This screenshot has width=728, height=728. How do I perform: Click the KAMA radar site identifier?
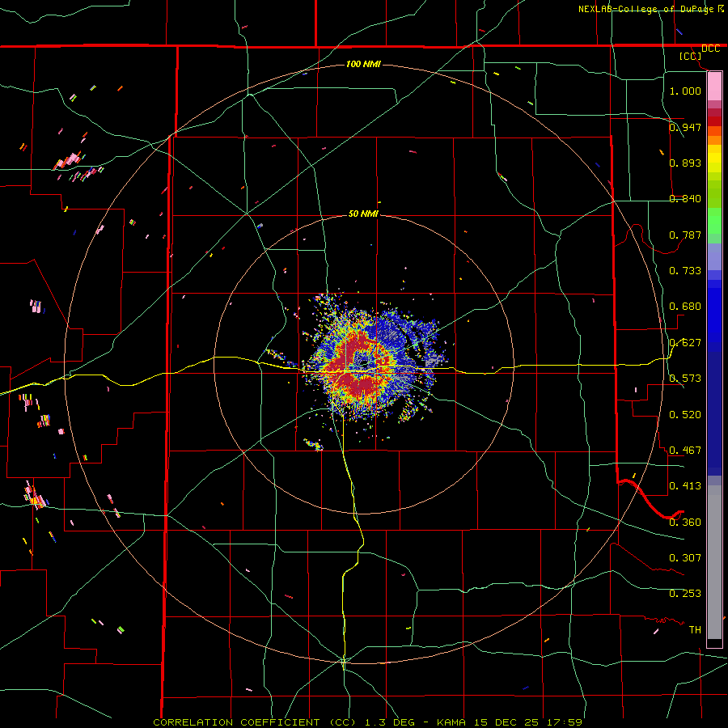[450, 722]
